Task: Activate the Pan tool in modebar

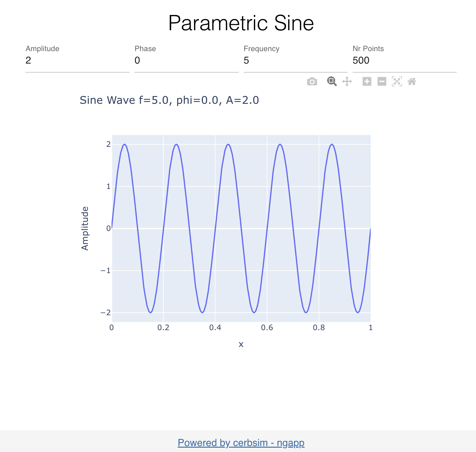Action: pos(347,82)
